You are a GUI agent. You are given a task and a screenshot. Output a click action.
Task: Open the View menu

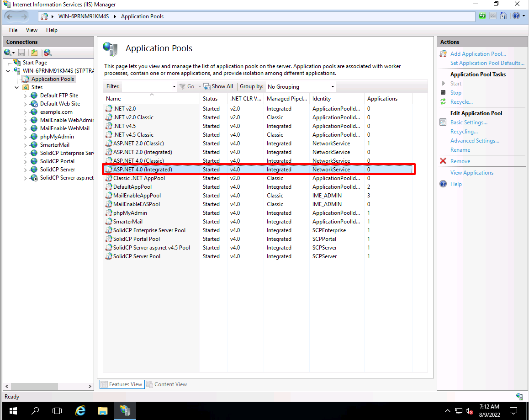[32, 30]
